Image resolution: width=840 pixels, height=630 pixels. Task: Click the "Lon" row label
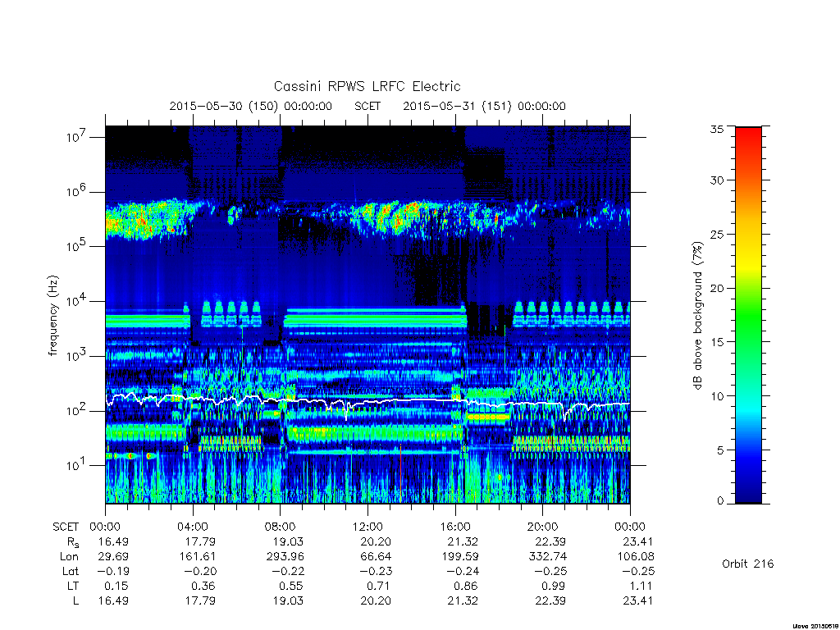click(69, 557)
